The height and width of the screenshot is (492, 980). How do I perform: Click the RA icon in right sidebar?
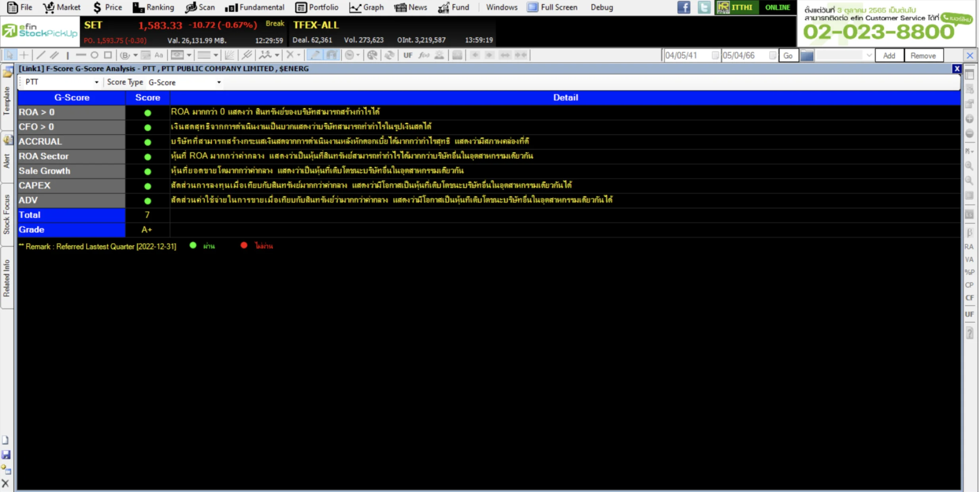[x=969, y=247]
